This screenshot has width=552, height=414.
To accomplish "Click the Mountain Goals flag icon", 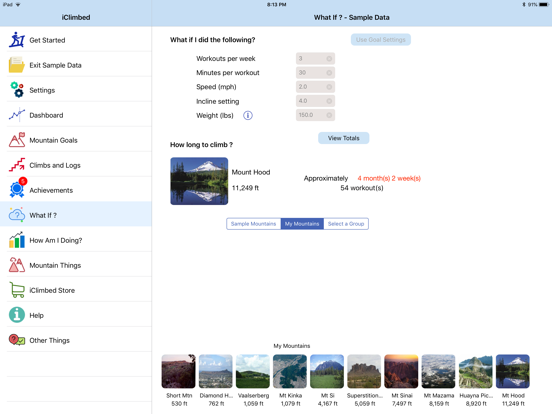I will click(17, 140).
